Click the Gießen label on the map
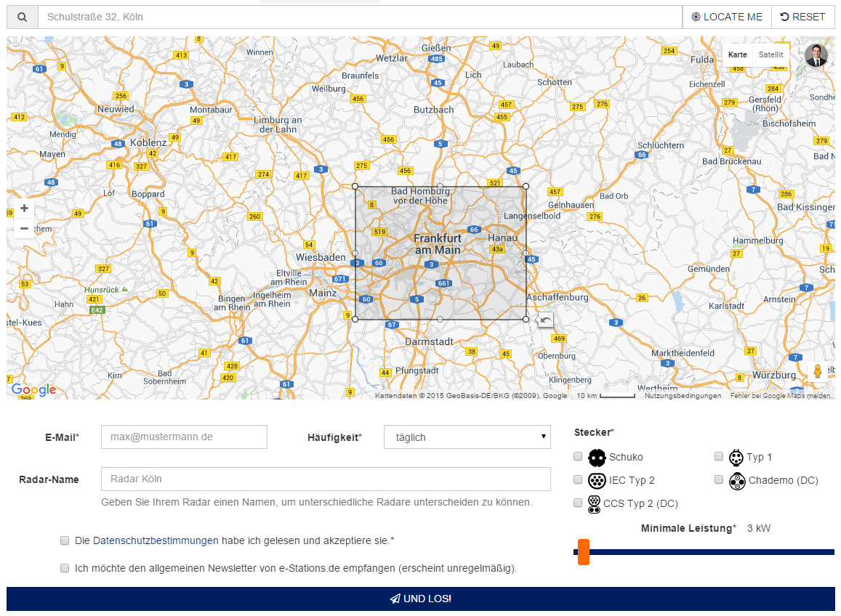 pos(436,48)
